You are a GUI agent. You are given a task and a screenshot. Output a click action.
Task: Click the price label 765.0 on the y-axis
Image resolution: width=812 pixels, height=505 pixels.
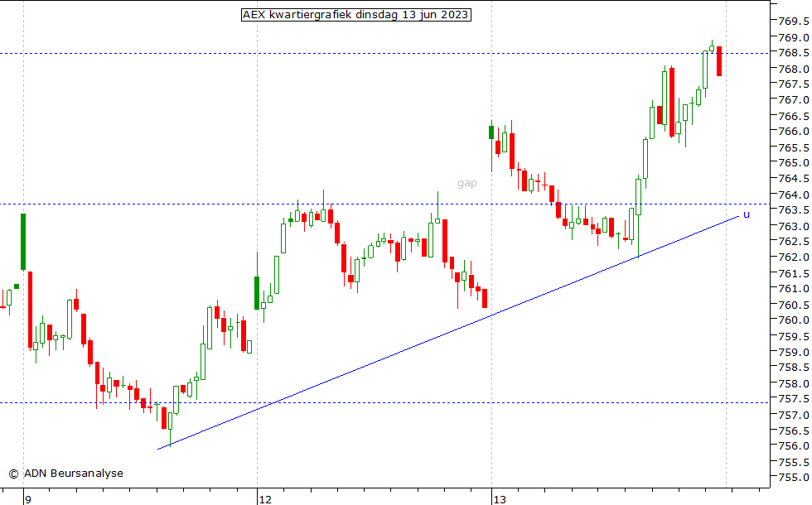[794, 162]
